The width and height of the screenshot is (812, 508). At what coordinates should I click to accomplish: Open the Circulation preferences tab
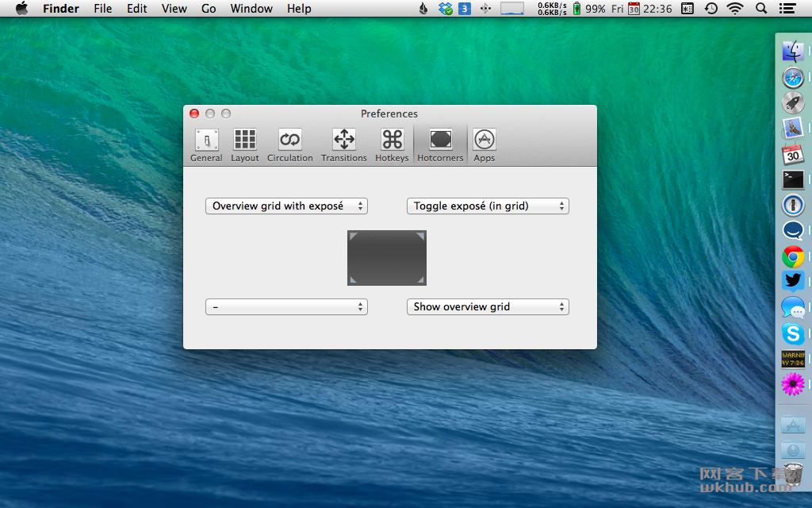pyautogui.click(x=290, y=146)
